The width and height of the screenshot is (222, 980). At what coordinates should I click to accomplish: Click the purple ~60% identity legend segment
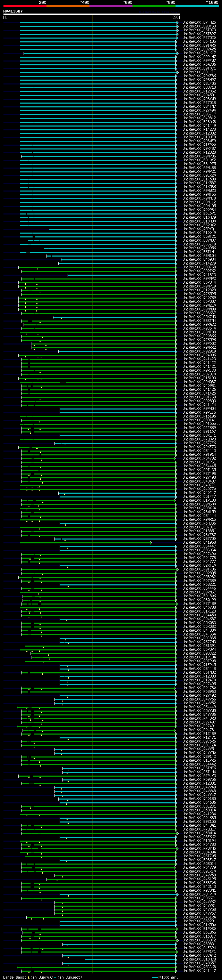coord(111,6)
